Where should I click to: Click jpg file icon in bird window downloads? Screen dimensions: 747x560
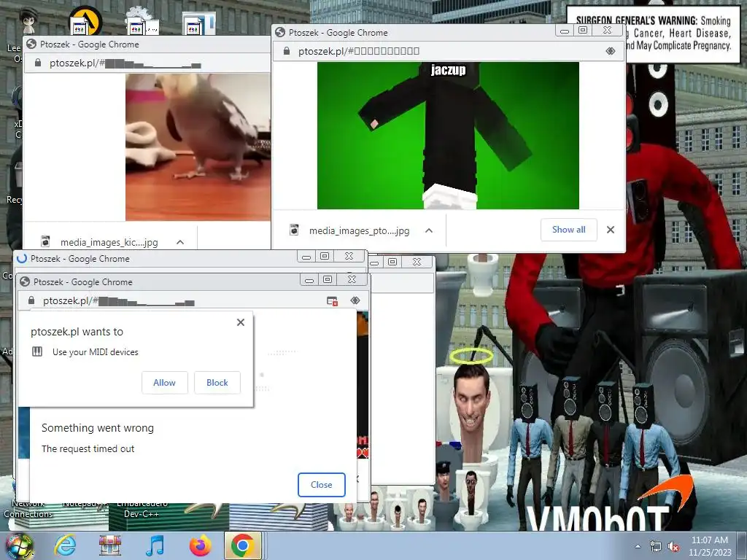(x=45, y=242)
